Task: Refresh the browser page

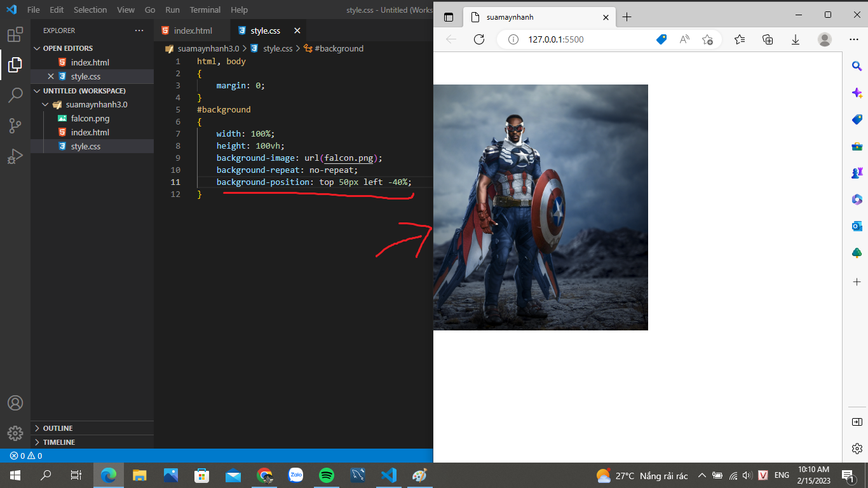Action: 479,39
